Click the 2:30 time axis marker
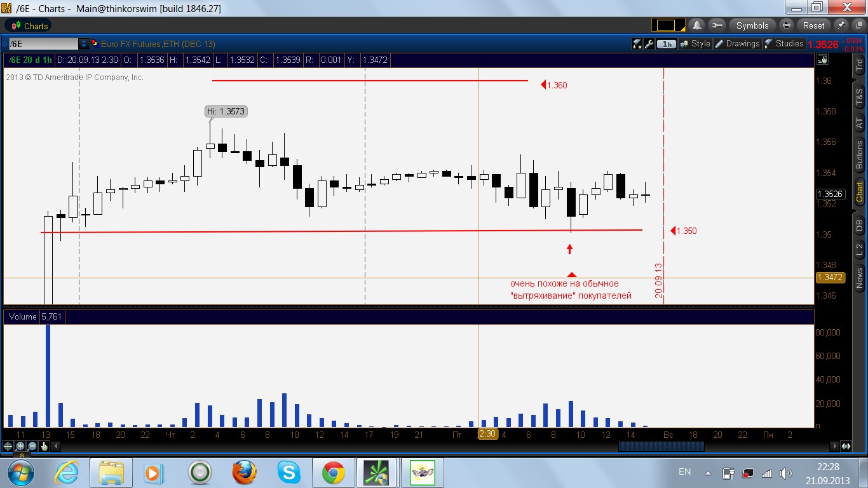Image resolution: width=868 pixels, height=488 pixels. (x=487, y=434)
